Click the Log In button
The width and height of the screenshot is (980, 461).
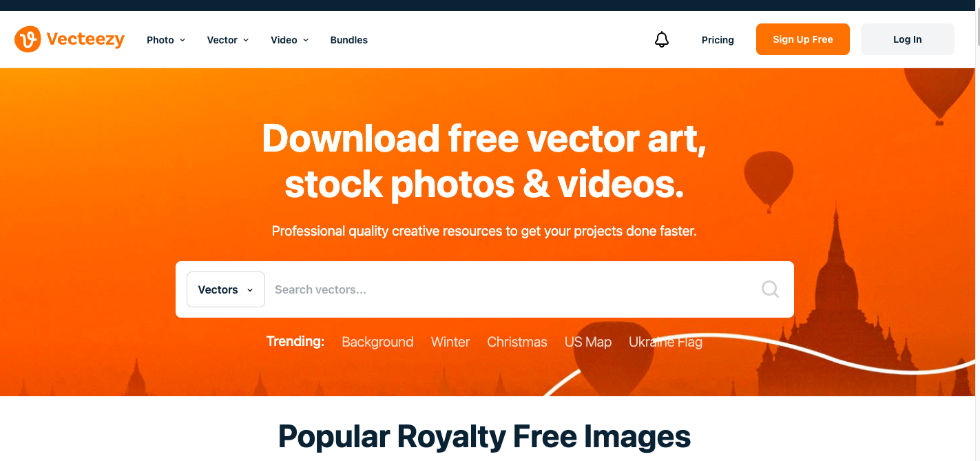pyautogui.click(x=908, y=39)
